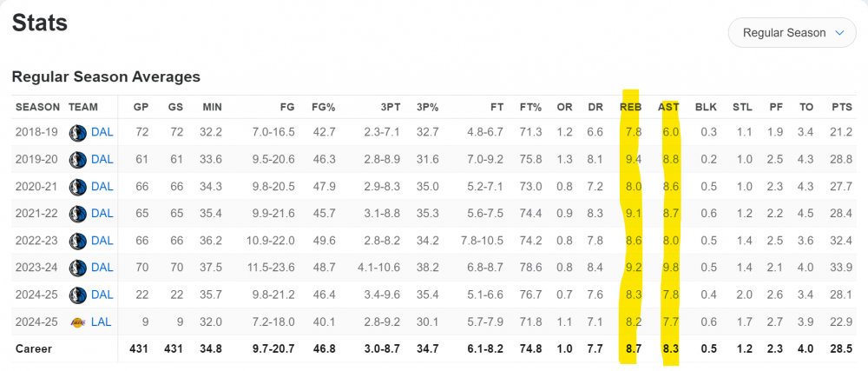The image size is (868, 371).
Task: Click the Mavericks logo in the 2019-20 row
Action: [78, 159]
